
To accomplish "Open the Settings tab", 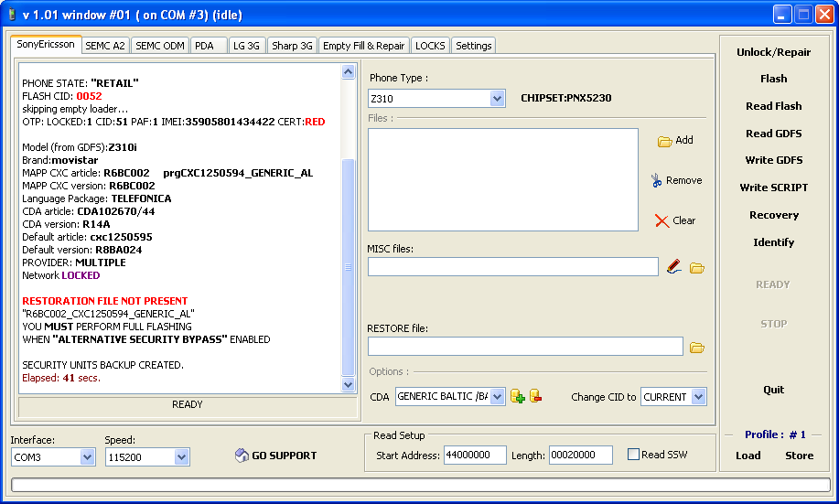I will (x=474, y=46).
